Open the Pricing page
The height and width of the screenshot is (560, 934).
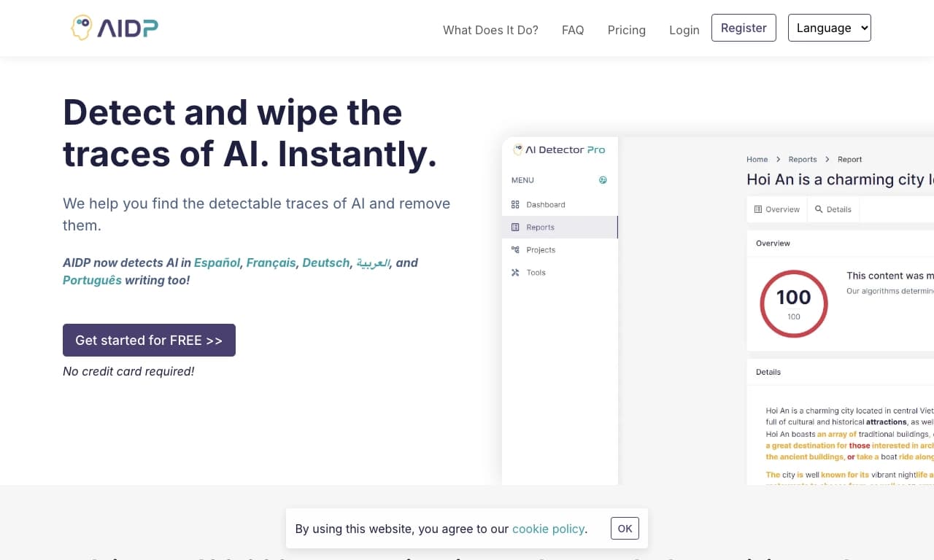pyautogui.click(x=627, y=30)
